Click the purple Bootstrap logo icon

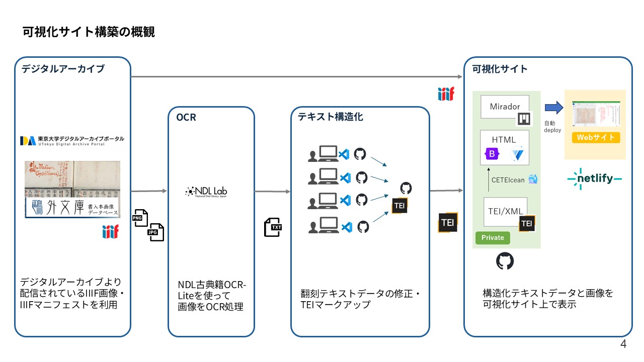492,154
